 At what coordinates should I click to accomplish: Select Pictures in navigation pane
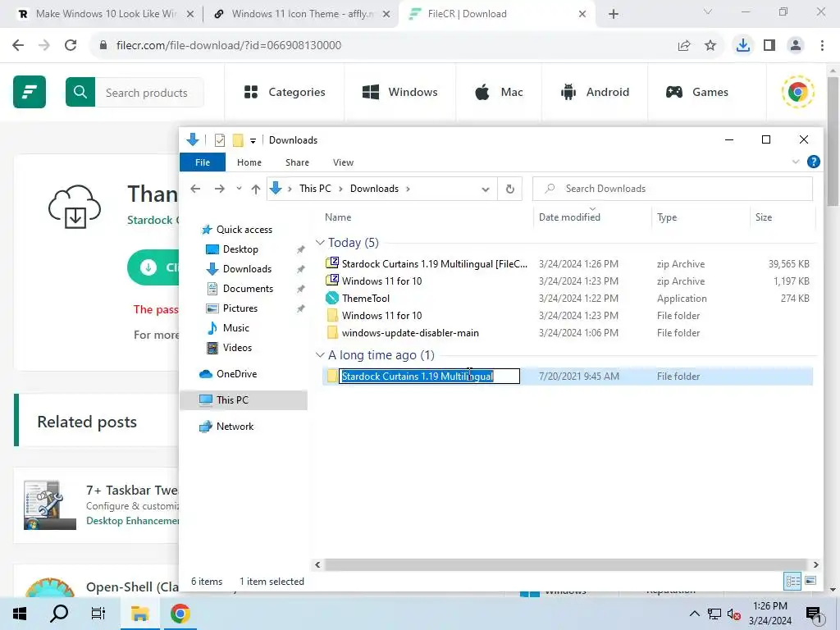tap(240, 308)
